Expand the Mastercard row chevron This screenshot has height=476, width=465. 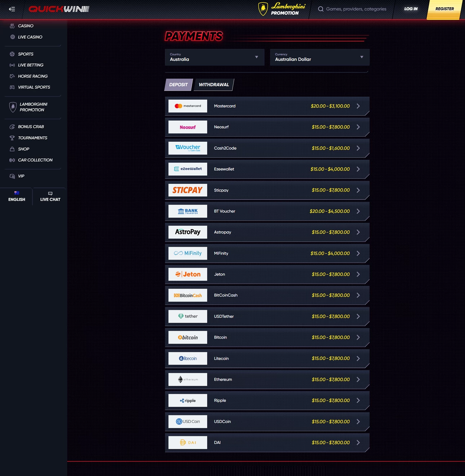(358, 106)
